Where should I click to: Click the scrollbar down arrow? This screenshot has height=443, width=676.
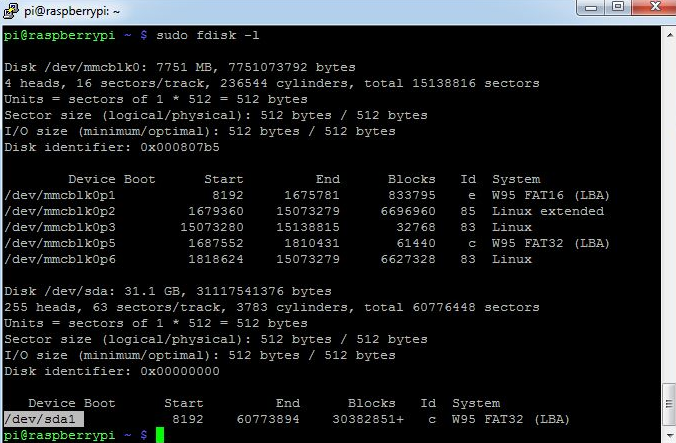coord(670,436)
